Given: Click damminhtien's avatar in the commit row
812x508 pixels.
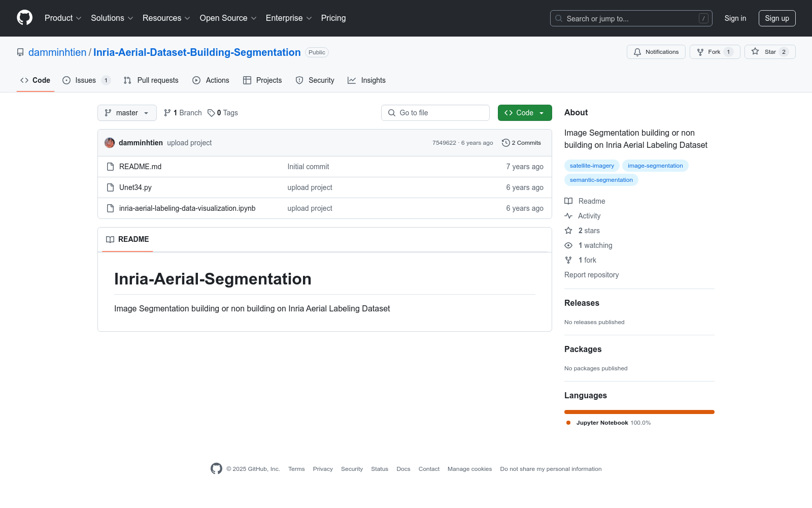Looking at the screenshot, I should [110, 143].
